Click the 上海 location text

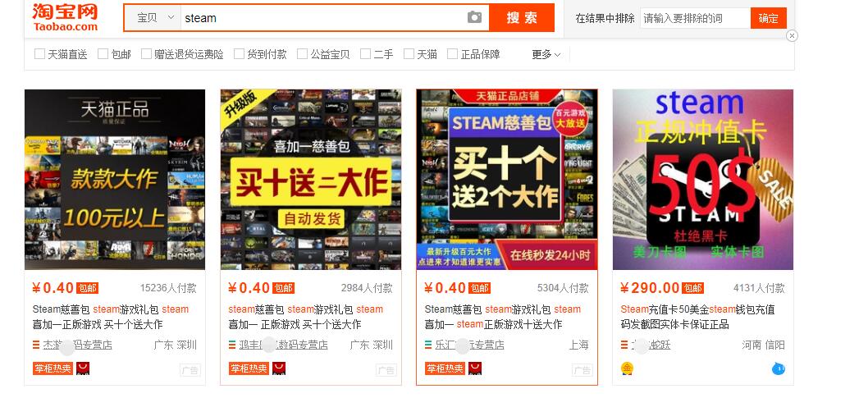(x=579, y=345)
